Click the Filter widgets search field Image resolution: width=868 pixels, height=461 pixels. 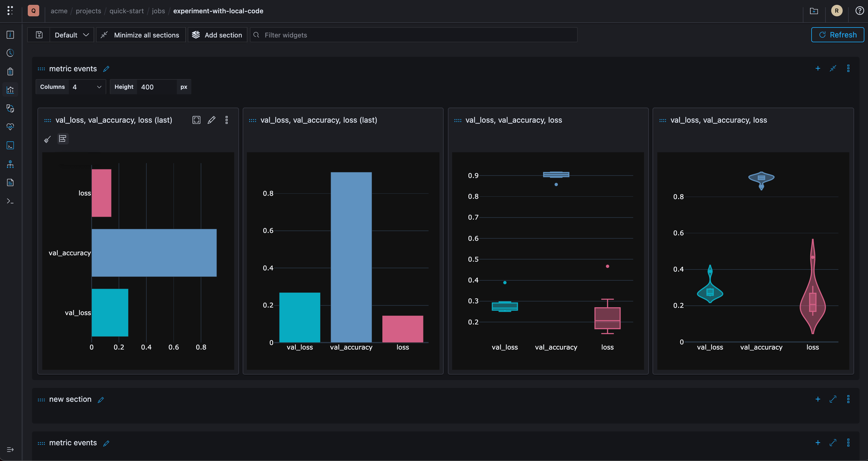(x=414, y=35)
